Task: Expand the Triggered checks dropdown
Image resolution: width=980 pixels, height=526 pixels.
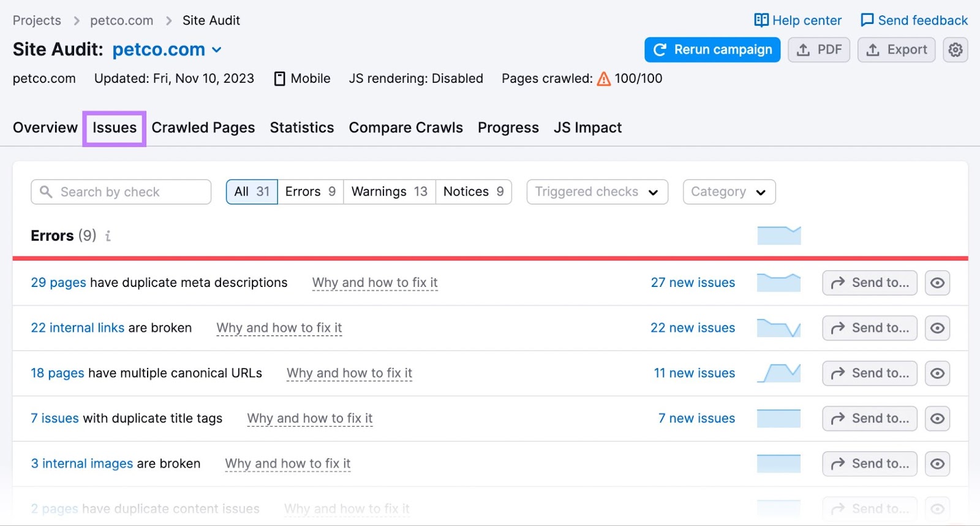Action: click(x=597, y=192)
